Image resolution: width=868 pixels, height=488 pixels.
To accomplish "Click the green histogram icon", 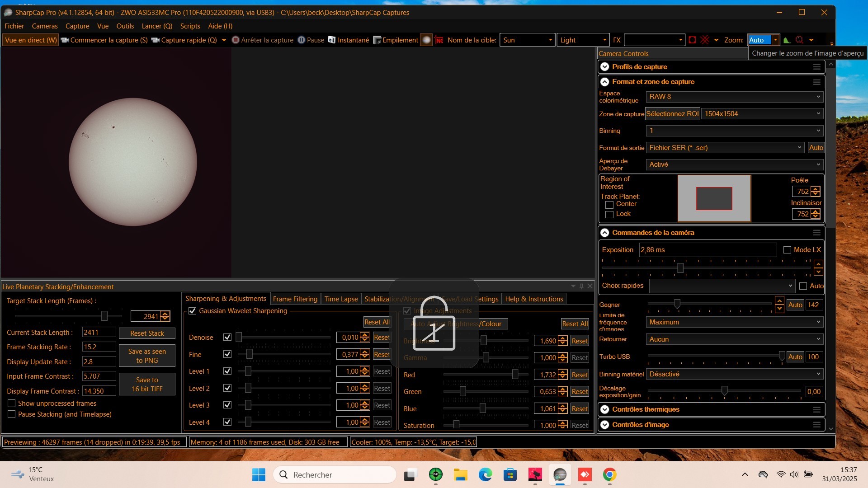I will pos(787,40).
